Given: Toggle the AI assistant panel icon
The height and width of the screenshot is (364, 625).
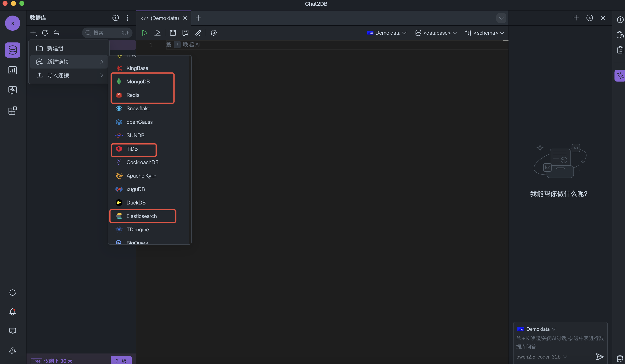Looking at the screenshot, I should click(620, 76).
